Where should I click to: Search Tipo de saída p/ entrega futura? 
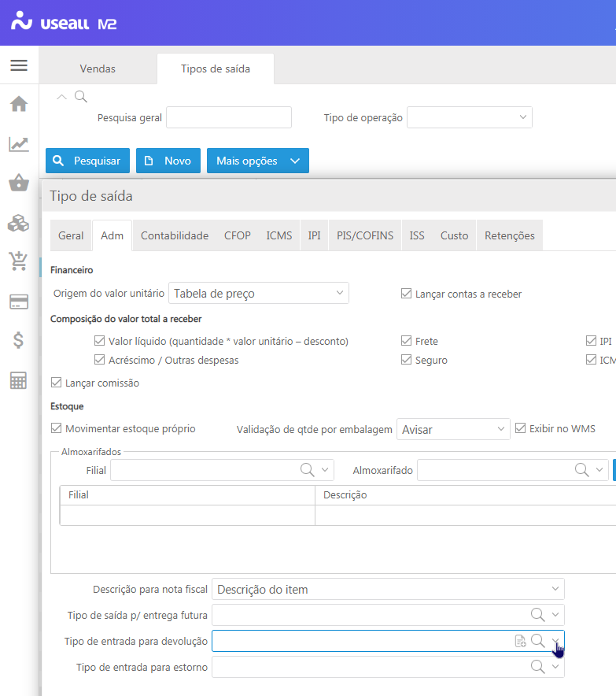pos(538,615)
